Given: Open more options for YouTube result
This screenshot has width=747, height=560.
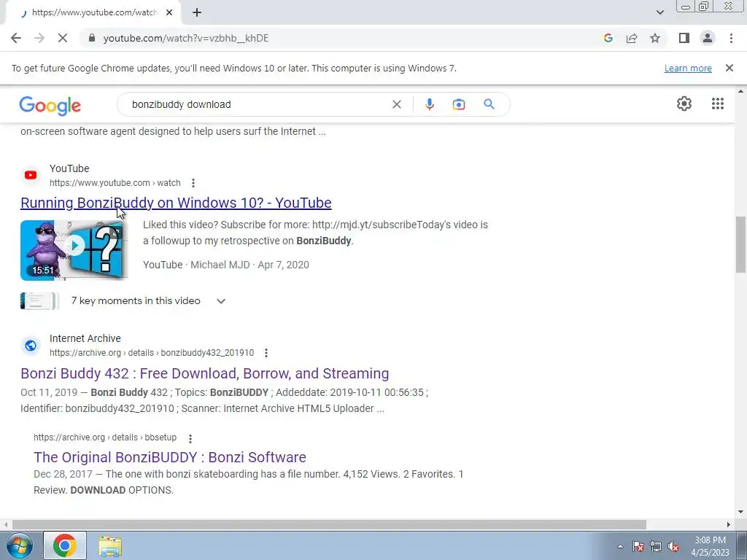Looking at the screenshot, I should click(193, 183).
